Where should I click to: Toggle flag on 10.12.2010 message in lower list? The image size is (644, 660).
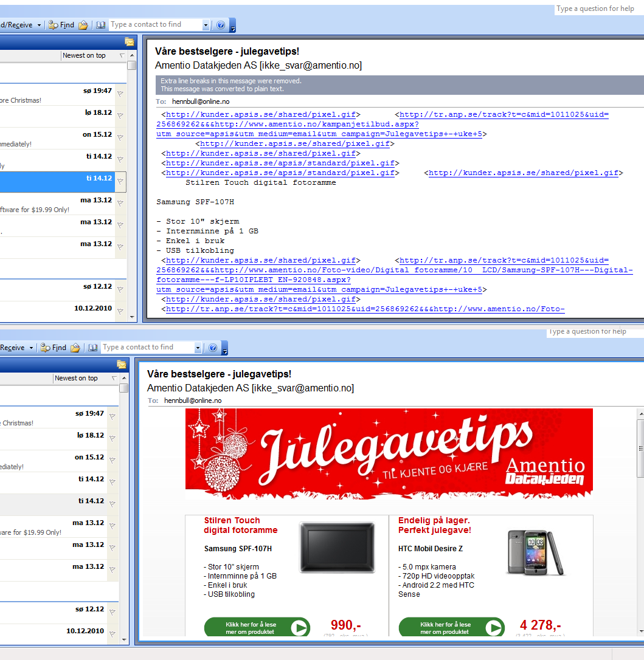113,634
